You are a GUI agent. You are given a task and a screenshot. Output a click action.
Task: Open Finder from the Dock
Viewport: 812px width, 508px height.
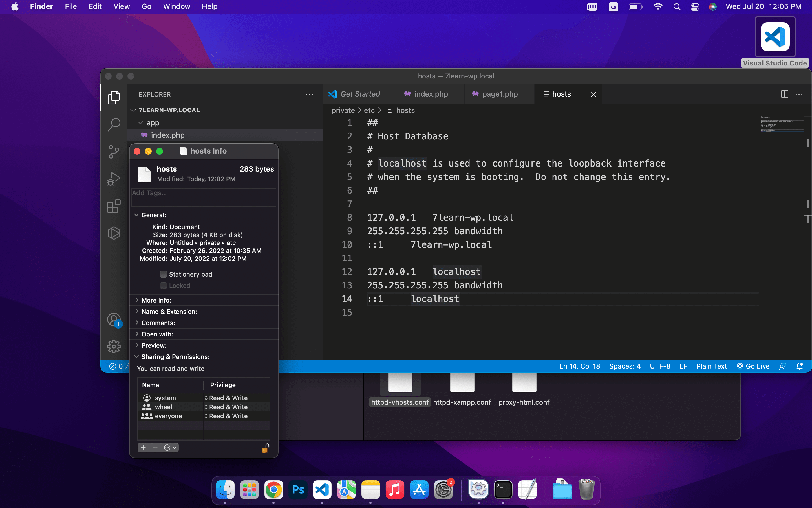click(225, 490)
